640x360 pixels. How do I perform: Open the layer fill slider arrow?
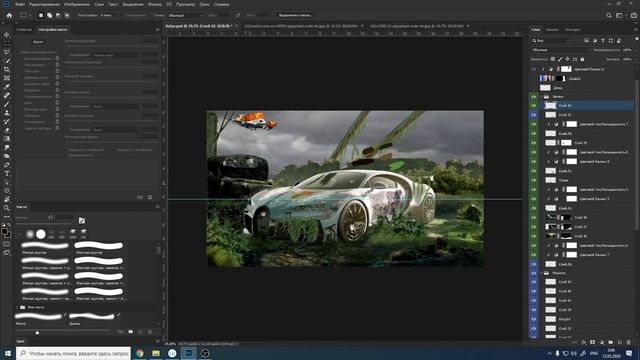635,59
